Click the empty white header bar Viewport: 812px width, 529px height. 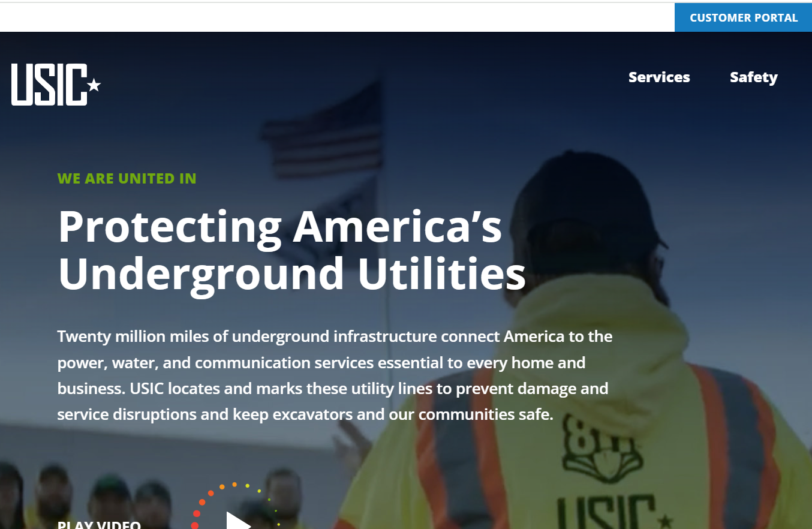[x=336, y=17]
